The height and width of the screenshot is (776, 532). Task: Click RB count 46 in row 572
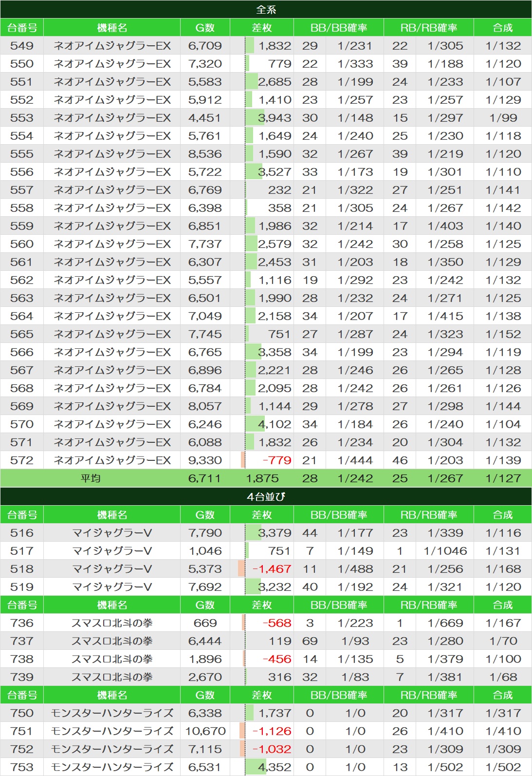[x=400, y=460]
